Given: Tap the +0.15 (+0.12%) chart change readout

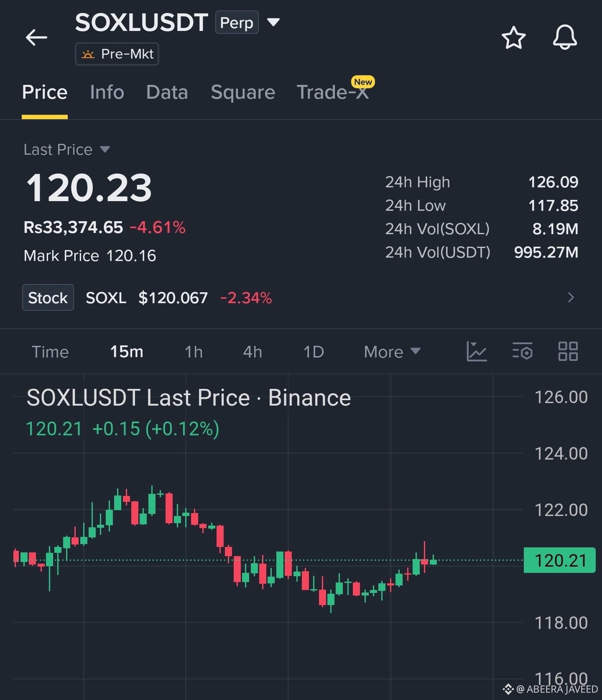Looking at the screenshot, I should click(x=156, y=429).
